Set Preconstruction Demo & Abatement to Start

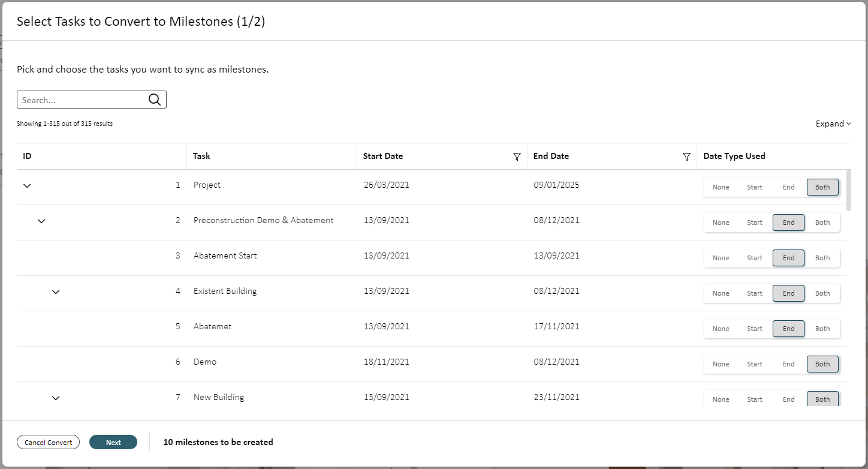(x=755, y=223)
